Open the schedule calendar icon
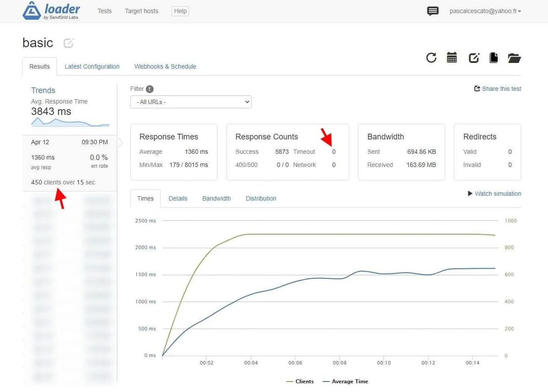 click(452, 57)
